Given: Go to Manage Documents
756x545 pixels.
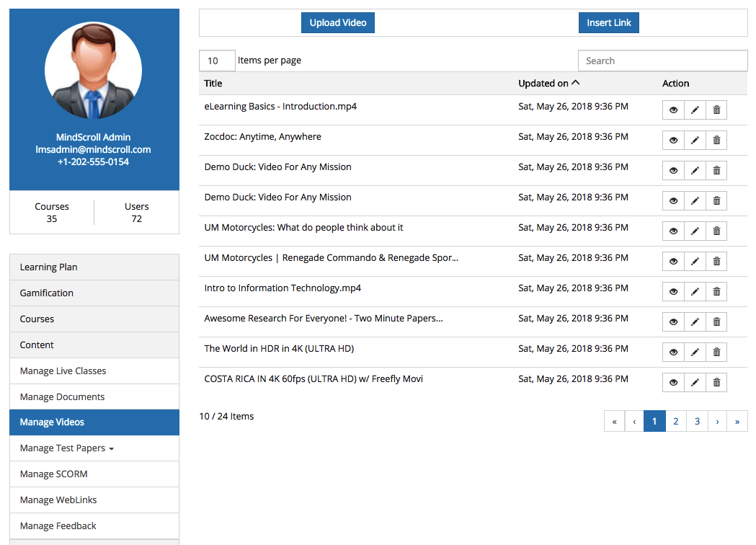Looking at the screenshot, I should point(94,397).
